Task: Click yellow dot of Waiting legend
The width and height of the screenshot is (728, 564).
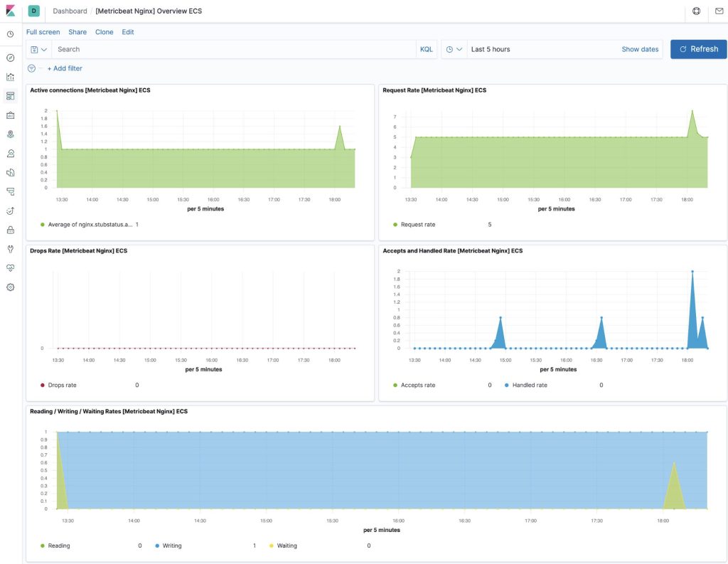Action: point(271,546)
